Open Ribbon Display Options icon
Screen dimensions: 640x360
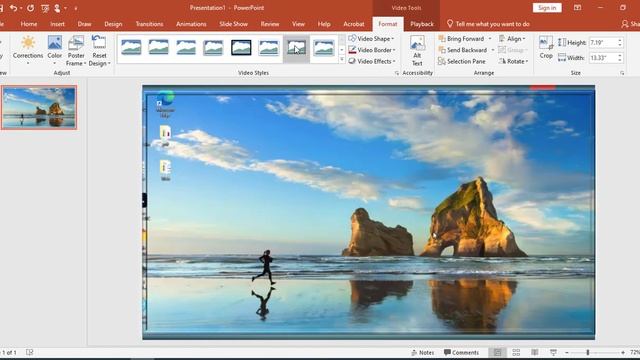577,8
